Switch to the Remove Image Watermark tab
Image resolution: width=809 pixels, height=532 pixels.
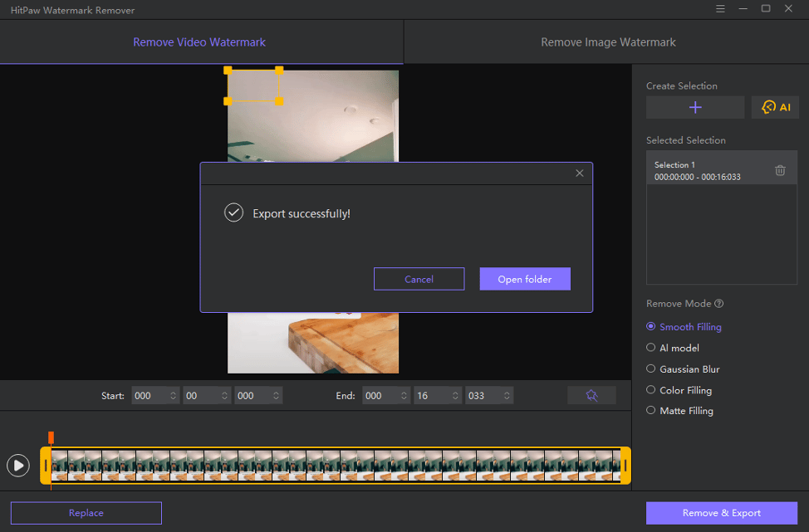coord(606,41)
